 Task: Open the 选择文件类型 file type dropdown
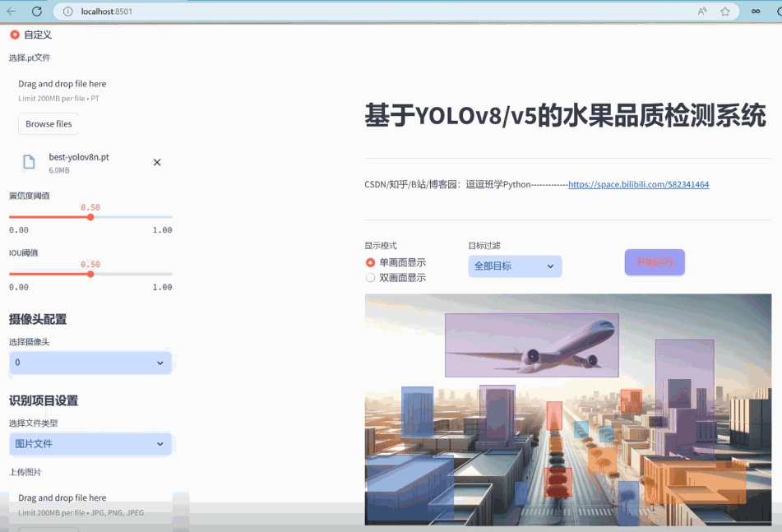tap(90, 443)
